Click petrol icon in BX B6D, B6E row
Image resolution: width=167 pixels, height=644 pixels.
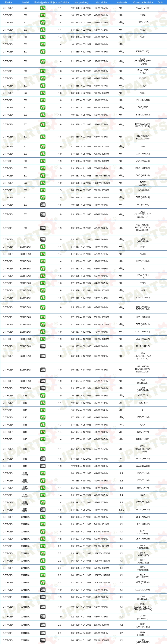[x=43, y=108]
